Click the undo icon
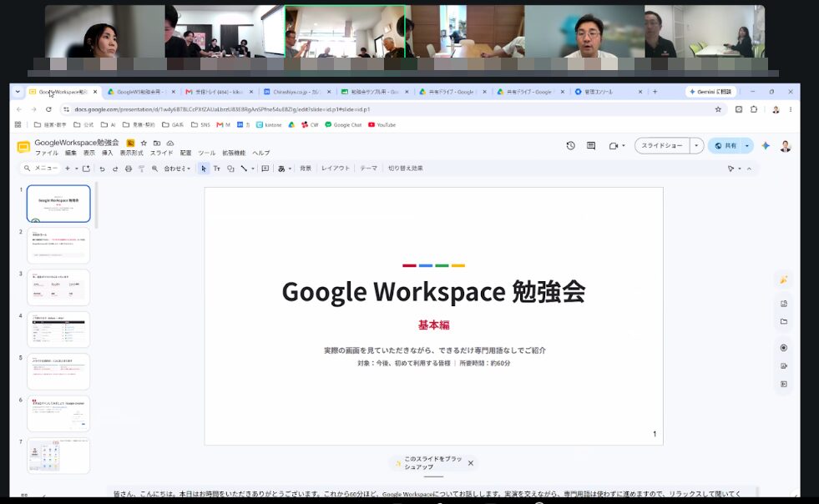Image resolution: width=819 pixels, height=504 pixels. pos(103,169)
